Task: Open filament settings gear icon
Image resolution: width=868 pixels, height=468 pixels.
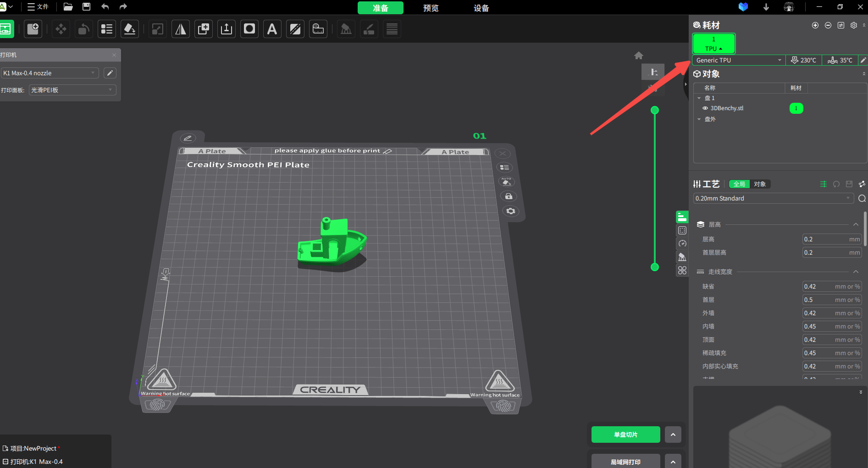Action: point(853,25)
